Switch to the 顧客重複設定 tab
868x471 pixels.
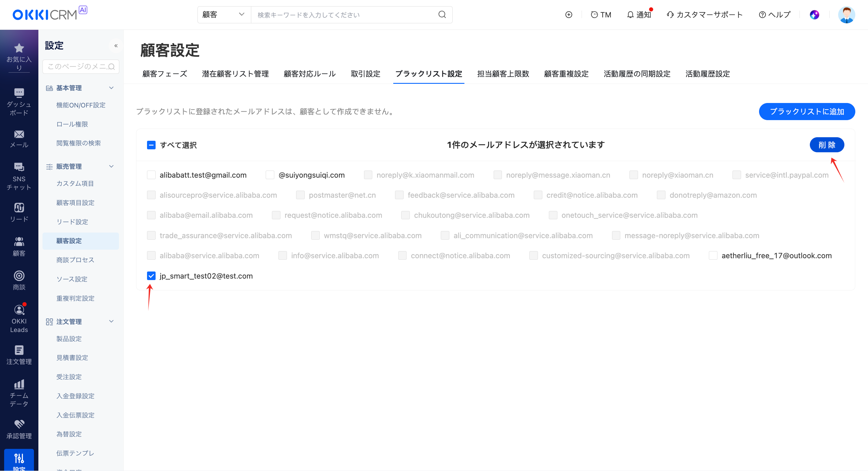(x=567, y=74)
